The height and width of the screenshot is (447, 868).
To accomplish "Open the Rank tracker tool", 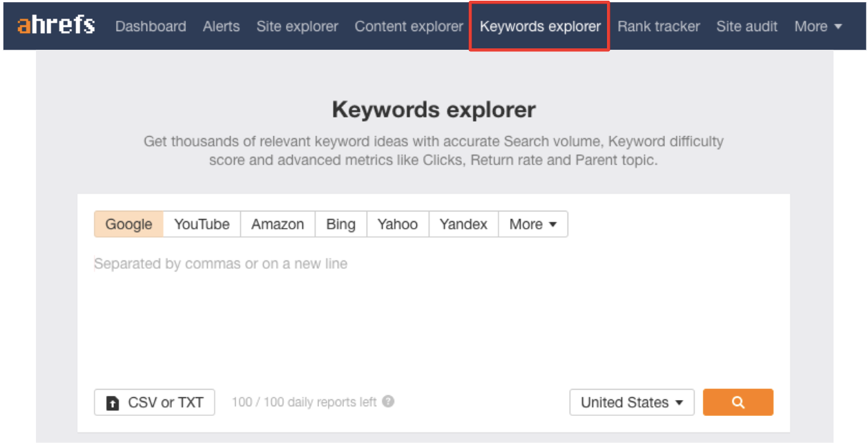I will [x=658, y=26].
